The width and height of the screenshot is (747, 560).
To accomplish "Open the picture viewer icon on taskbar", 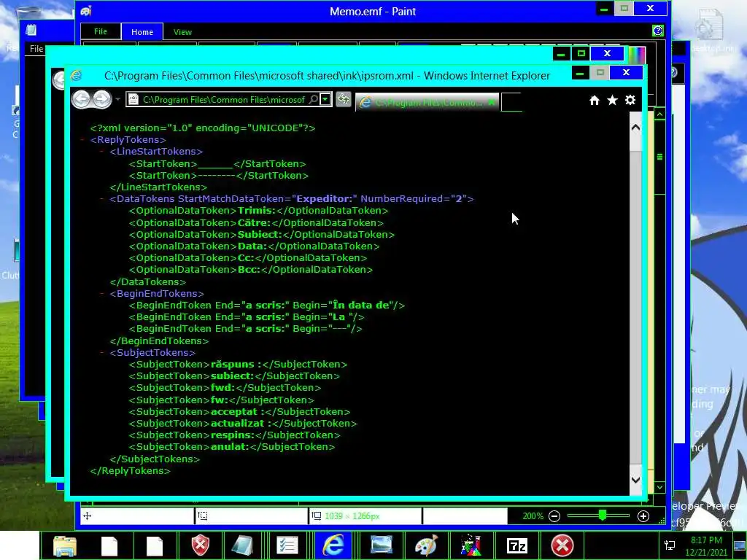I will coord(381,545).
